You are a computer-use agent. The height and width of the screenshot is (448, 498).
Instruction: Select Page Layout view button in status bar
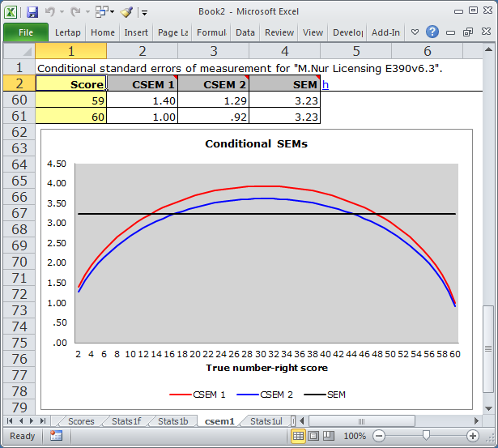coord(313,436)
